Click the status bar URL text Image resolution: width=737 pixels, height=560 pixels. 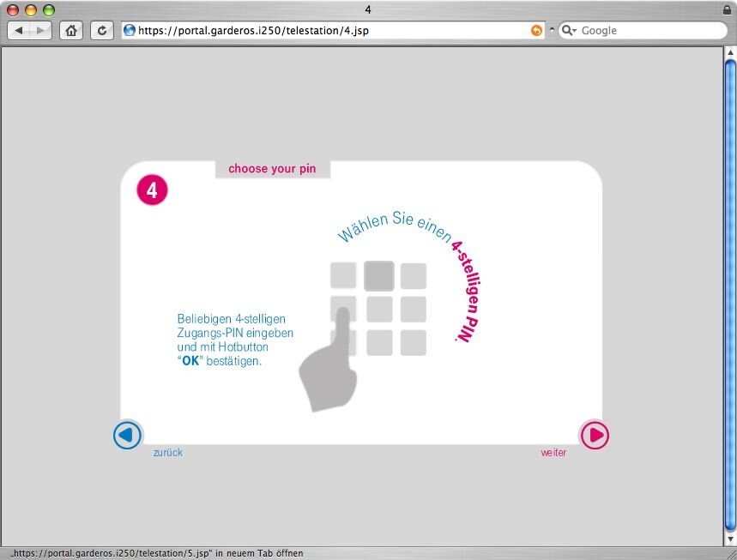tap(156, 553)
